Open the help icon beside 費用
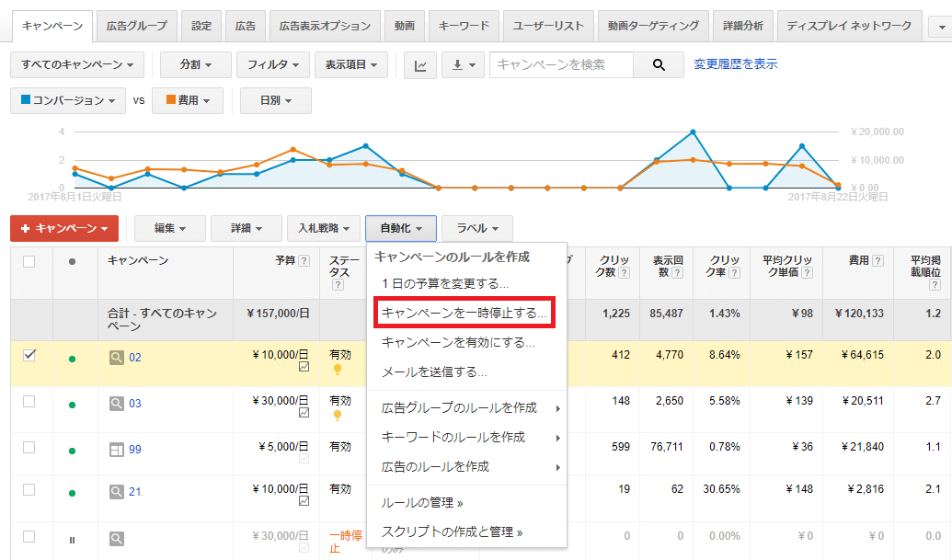The image size is (952, 560). coord(877,261)
